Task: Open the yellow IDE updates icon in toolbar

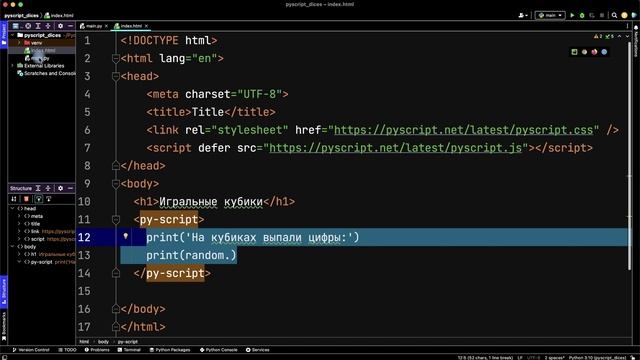Action: (x=624, y=16)
